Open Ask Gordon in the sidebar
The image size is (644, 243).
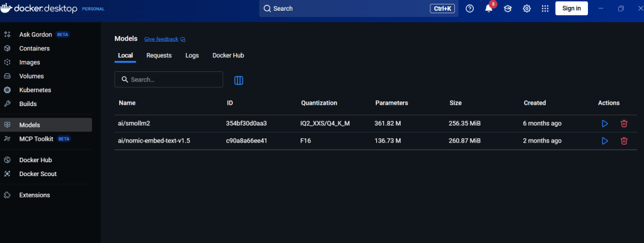click(35, 35)
